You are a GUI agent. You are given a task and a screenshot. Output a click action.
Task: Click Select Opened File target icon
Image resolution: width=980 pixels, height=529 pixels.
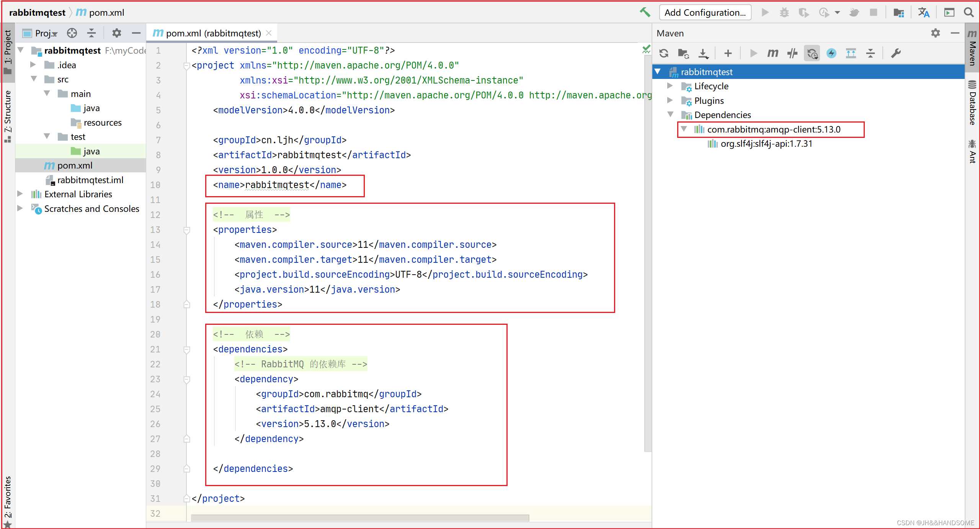coord(72,33)
